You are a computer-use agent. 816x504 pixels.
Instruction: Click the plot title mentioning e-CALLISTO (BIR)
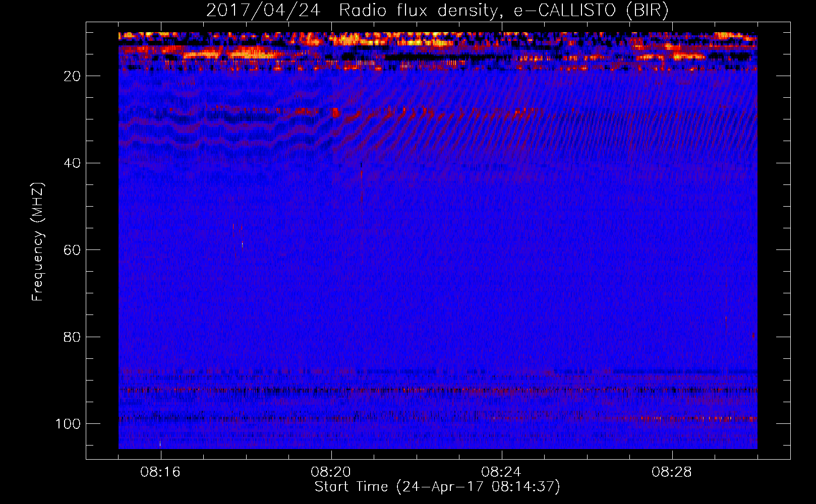(438, 10)
